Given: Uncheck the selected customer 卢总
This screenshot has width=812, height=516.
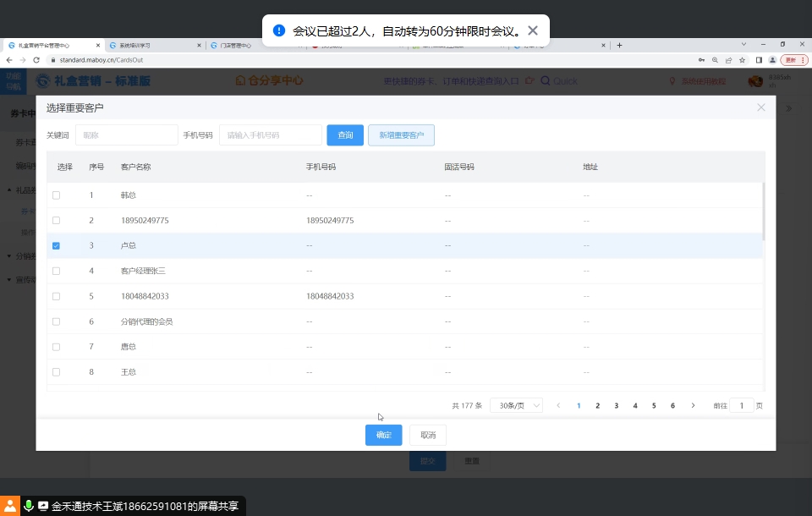Looking at the screenshot, I should coord(57,246).
